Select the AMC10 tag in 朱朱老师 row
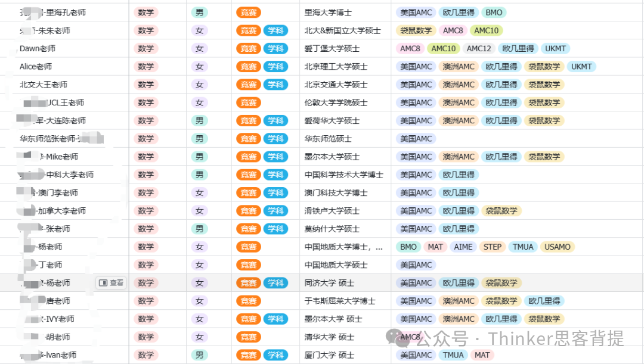Image resolution: width=644 pixels, height=364 pixels. (487, 31)
